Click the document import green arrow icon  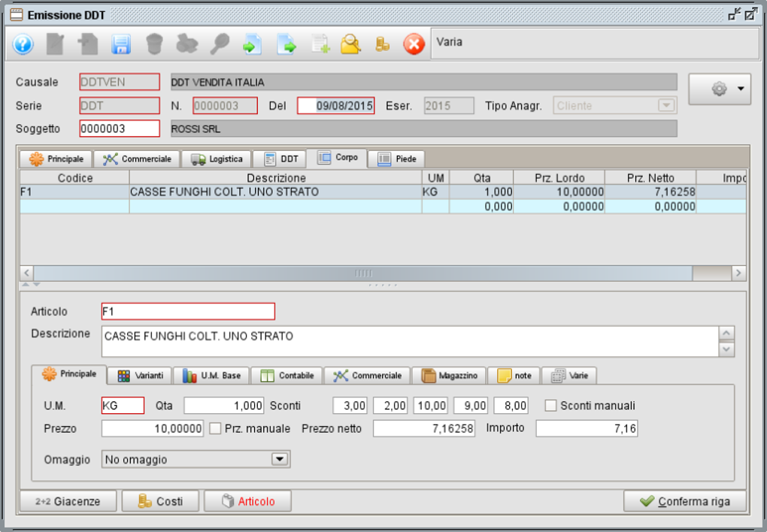251,45
